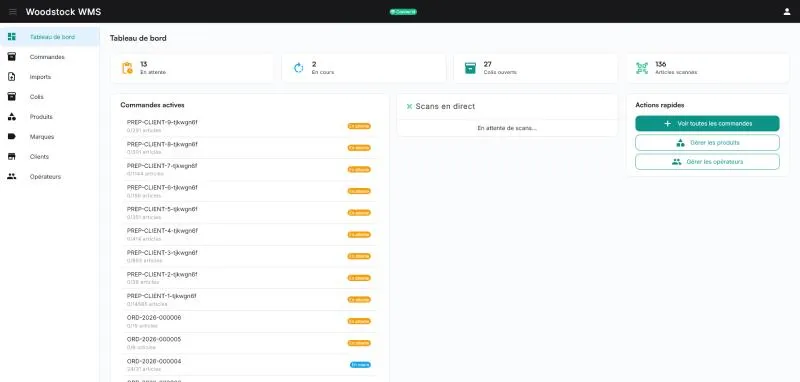Click the people icon on Gérer les opérateurs
This screenshot has height=382, width=800.
[x=677, y=162]
